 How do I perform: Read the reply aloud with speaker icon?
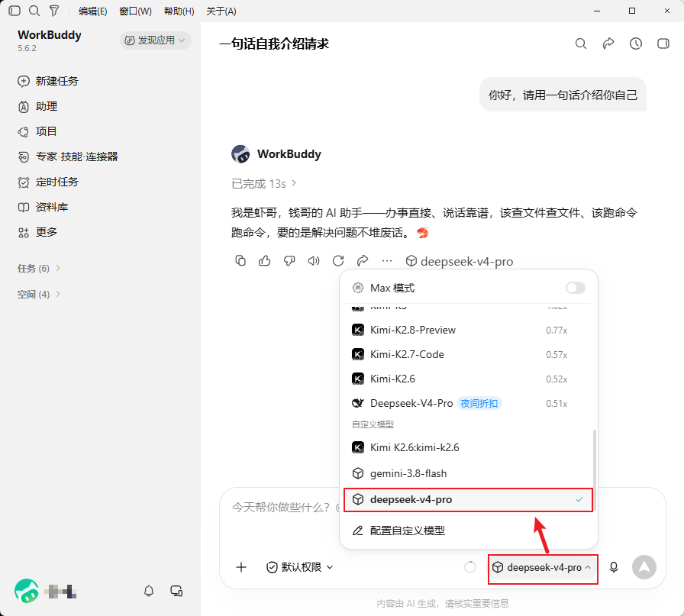click(314, 261)
